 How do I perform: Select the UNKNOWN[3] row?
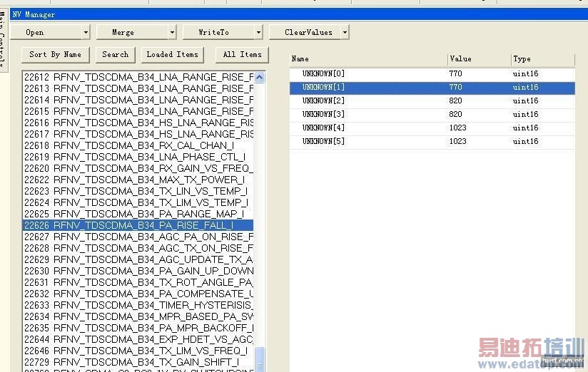[432, 115]
